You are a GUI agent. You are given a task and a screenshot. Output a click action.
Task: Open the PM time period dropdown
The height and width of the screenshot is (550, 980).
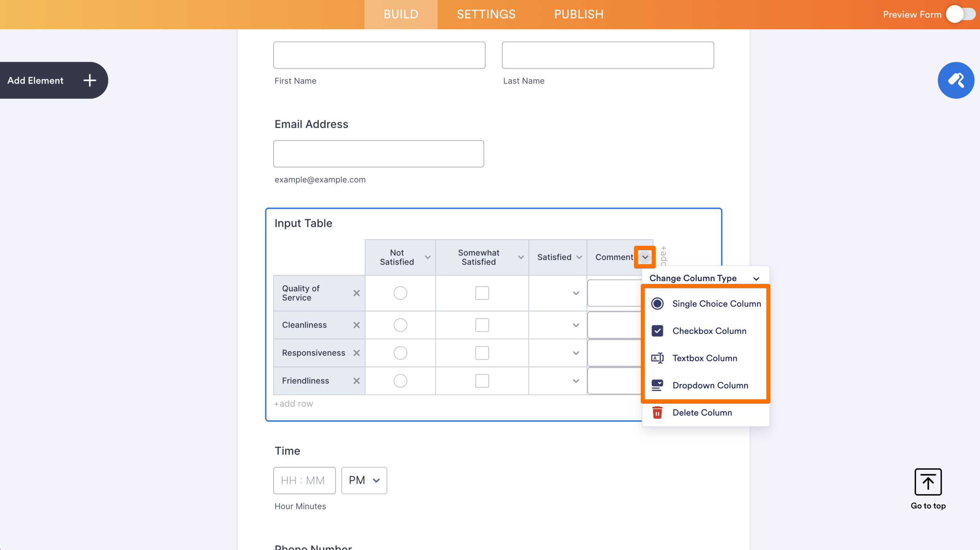363,480
